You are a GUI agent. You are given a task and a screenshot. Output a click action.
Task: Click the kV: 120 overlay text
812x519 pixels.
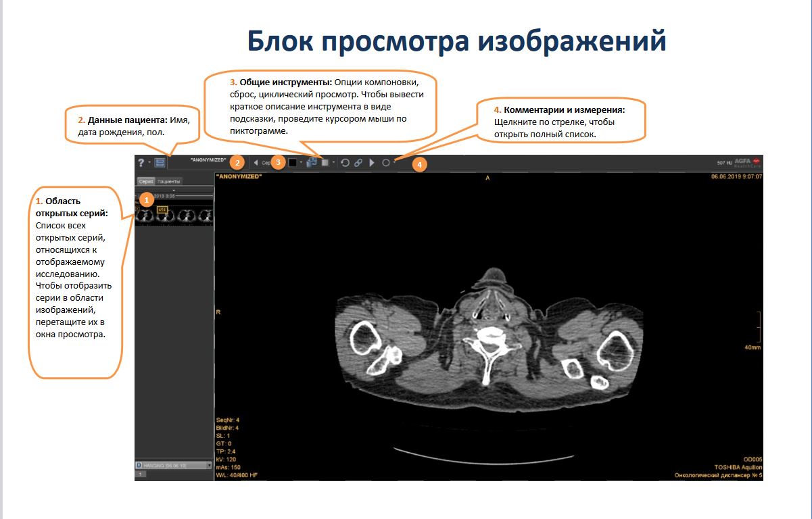226,460
